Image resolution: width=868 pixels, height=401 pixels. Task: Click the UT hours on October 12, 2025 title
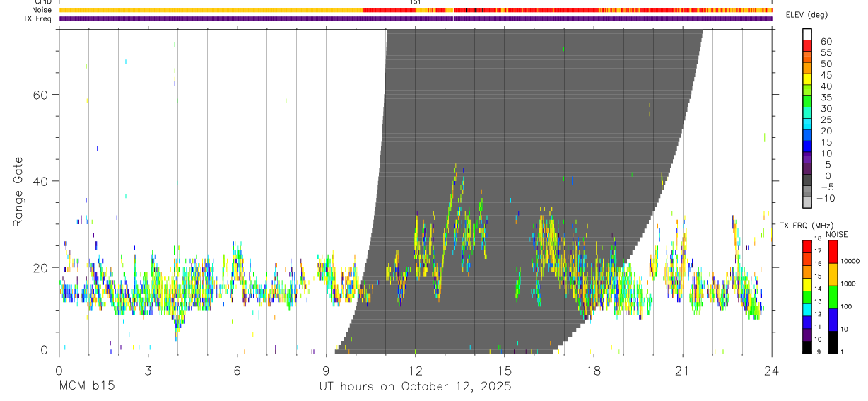[x=414, y=387]
